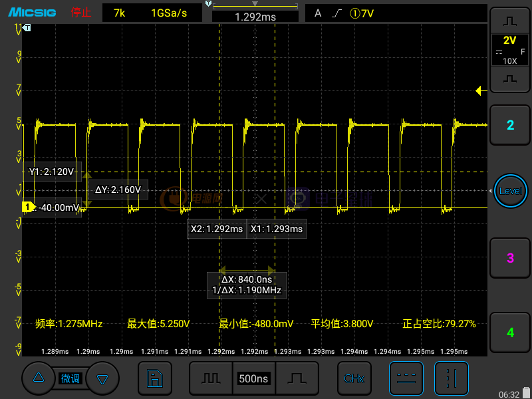Tap the red 停止 run/stop status
Viewport: 532px width, 399px height.
tap(81, 13)
